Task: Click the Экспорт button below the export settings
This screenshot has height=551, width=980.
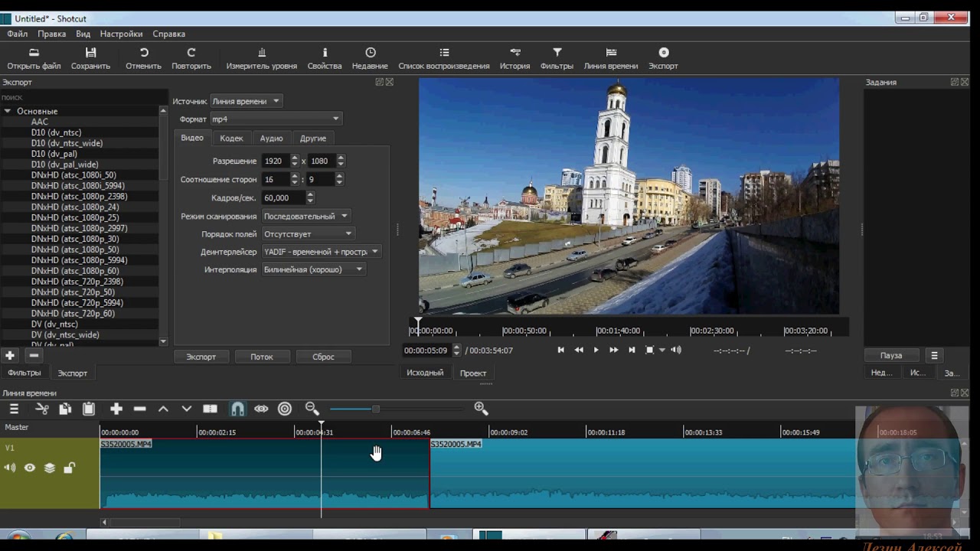Action: (201, 357)
